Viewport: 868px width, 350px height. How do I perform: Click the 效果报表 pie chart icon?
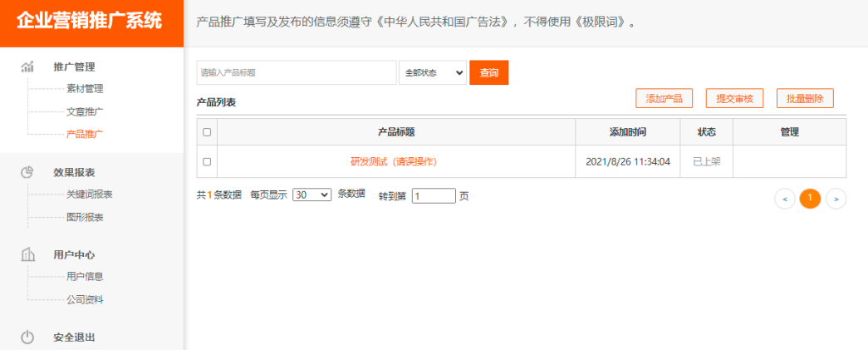(27, 172)
